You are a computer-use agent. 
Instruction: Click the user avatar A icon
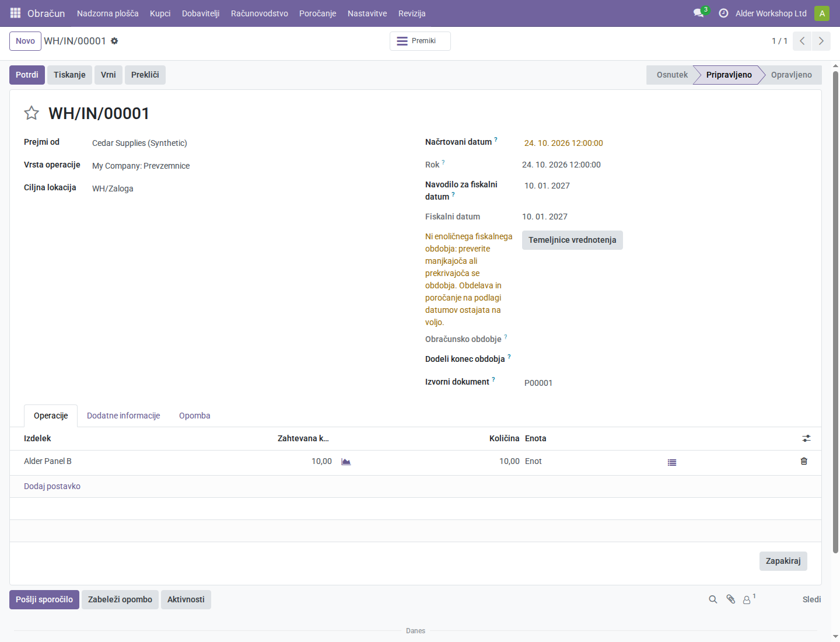(x=822, y=13)
